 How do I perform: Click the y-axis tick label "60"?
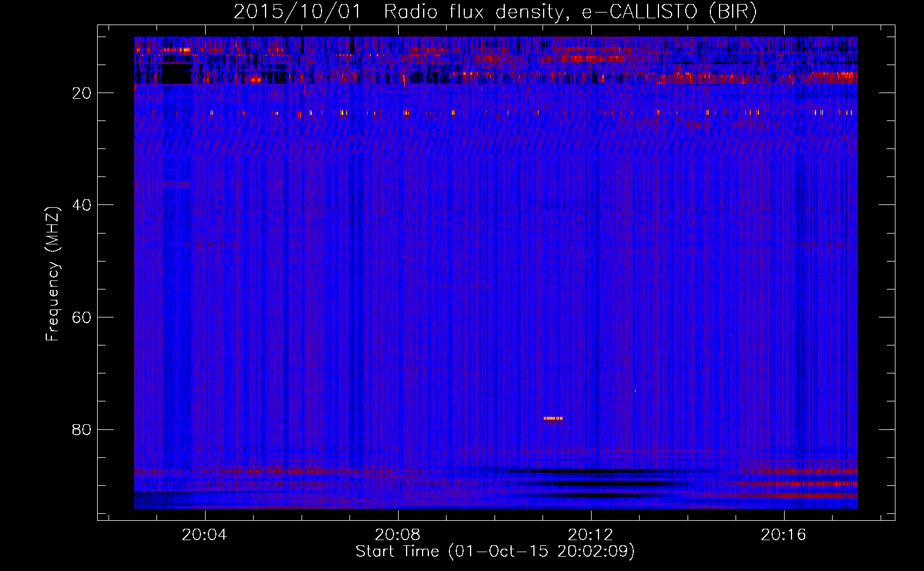[82, 317]
